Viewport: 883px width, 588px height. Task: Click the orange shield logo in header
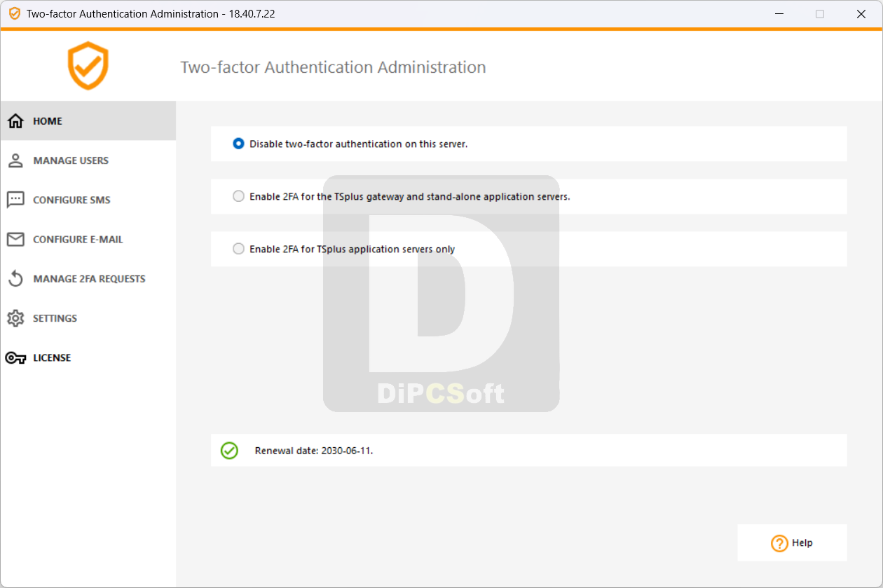click(88, 66)
